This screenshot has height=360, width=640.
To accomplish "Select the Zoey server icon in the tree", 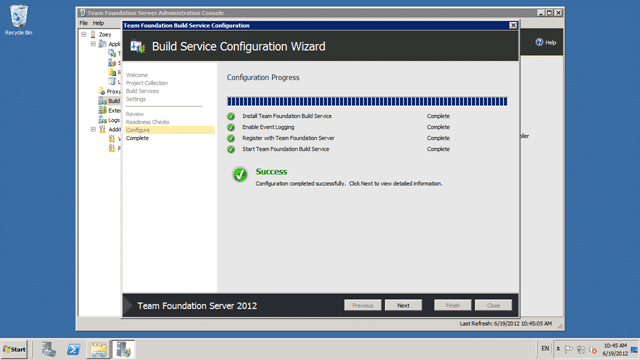I will [93, 34].
